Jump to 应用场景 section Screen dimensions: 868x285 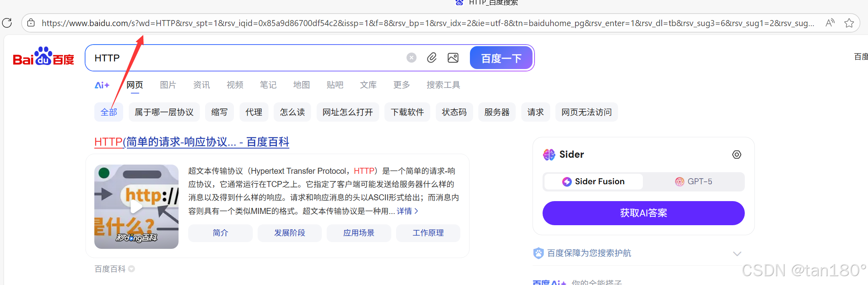(359, 233)
